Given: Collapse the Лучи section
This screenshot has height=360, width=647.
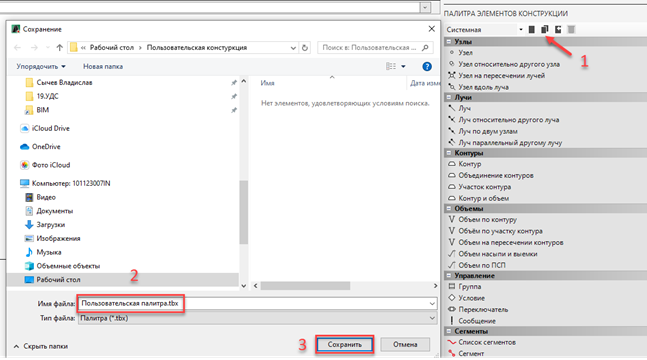Looking at the screenshot, I should [x=449, y=97].
